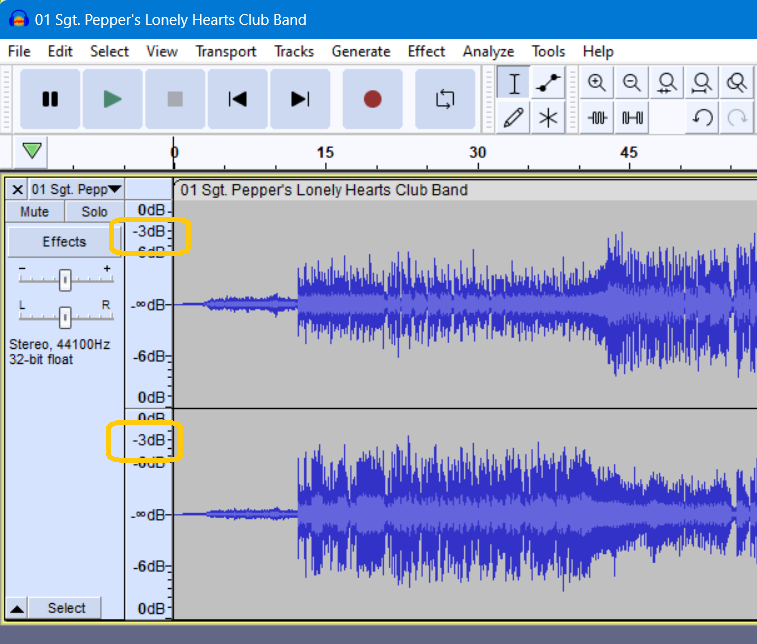Click timeline ruler at 30 seconds
Viewport: 757px width, 644px height.
click(x=478, y=153)
